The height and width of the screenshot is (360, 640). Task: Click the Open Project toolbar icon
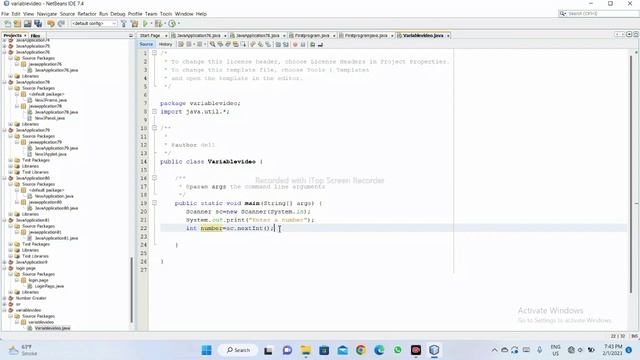tap(27, 24)
